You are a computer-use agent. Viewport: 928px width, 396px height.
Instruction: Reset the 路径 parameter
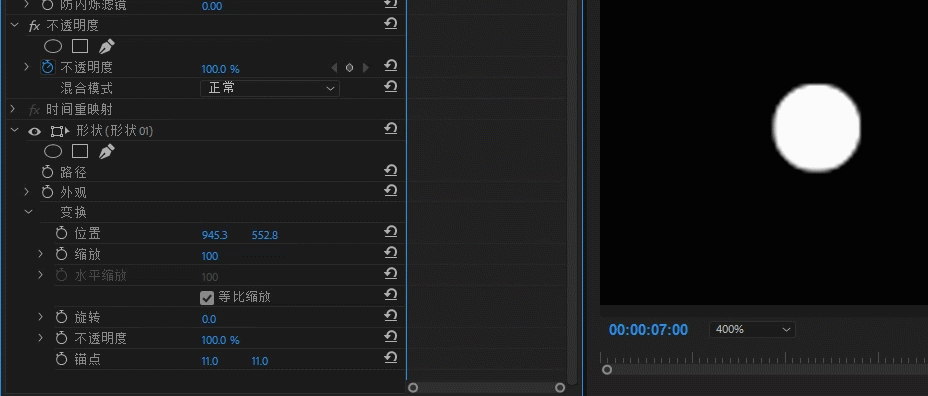[x=391, y=171]
